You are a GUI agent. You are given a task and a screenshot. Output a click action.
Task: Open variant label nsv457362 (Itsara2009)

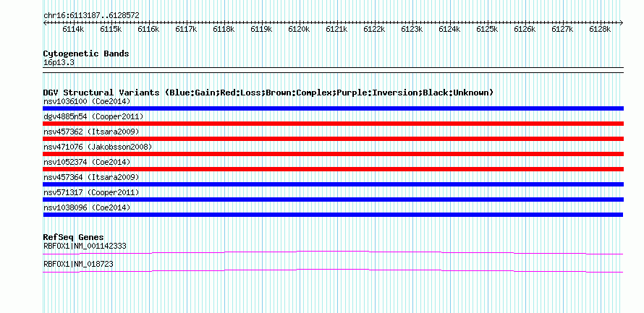click(91, 132)
